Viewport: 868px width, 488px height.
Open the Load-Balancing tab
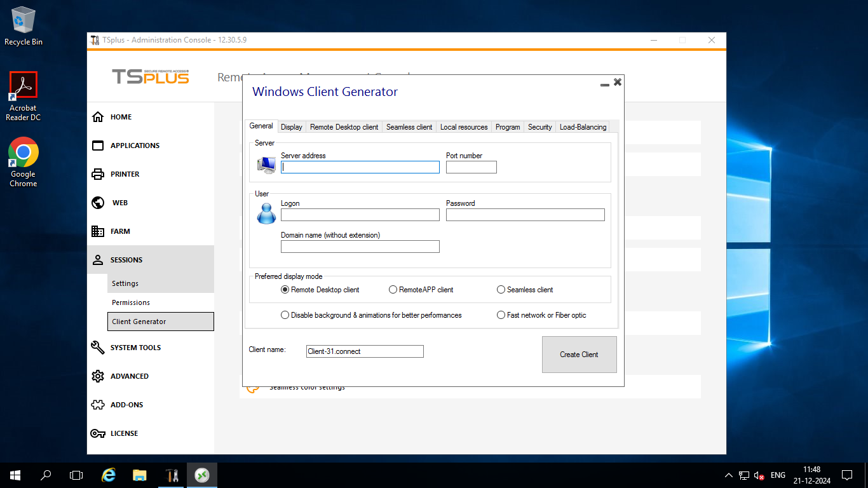583,127
